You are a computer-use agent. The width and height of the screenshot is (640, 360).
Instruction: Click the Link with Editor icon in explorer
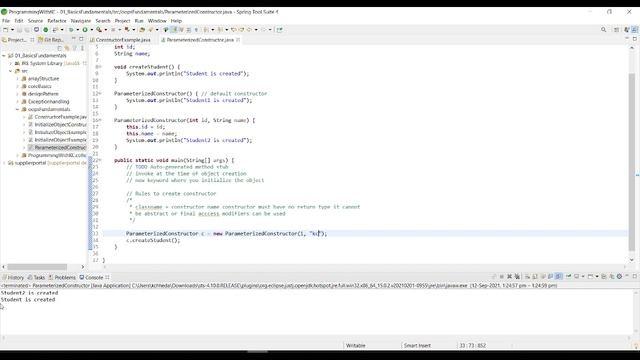(x=67, y=48)
